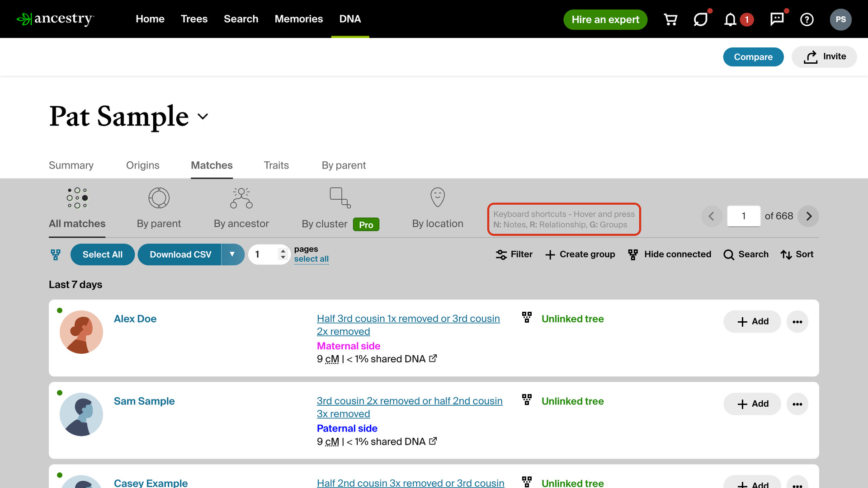Open the Trees menu in top navigation
Screen dimensions: 868x488
(194, 19)
